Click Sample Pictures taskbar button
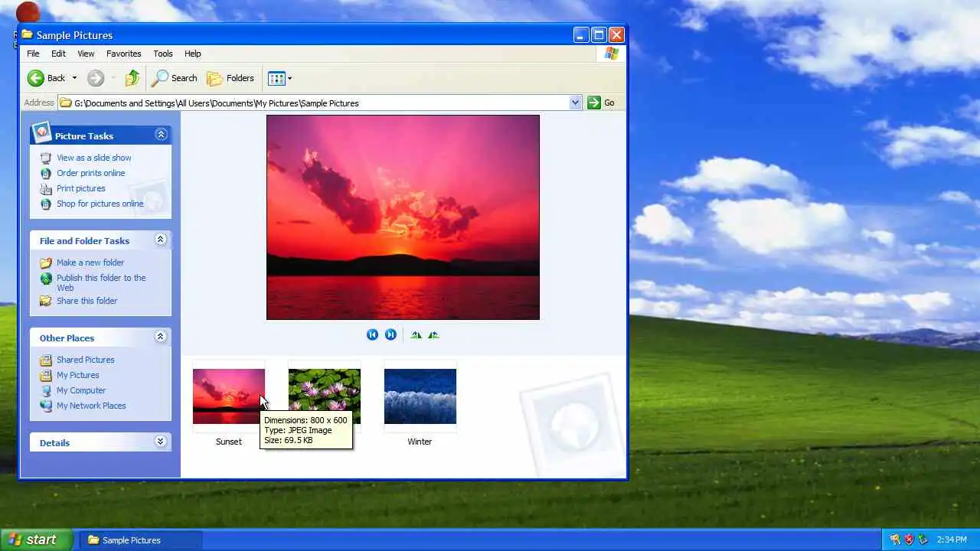This screenshot has height=551, width=980. [x=141, y=540]
